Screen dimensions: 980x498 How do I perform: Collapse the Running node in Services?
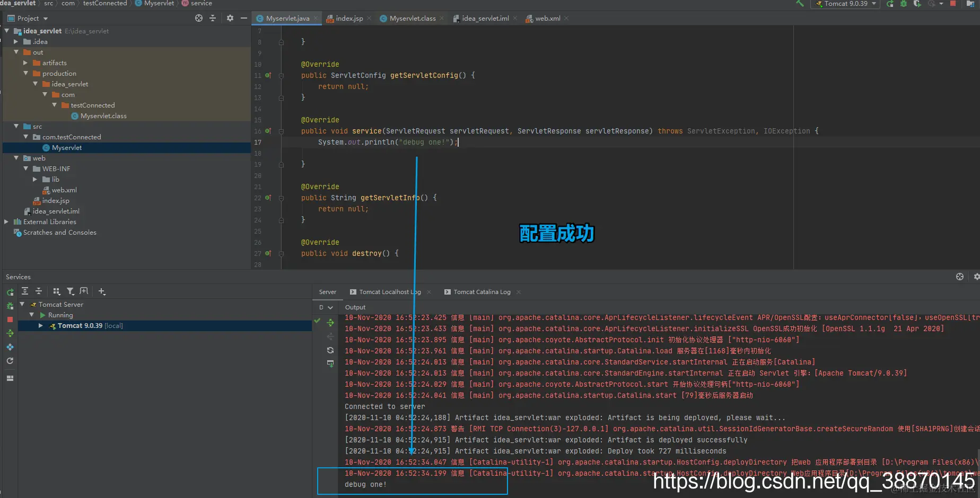click(x=32, y=315)
